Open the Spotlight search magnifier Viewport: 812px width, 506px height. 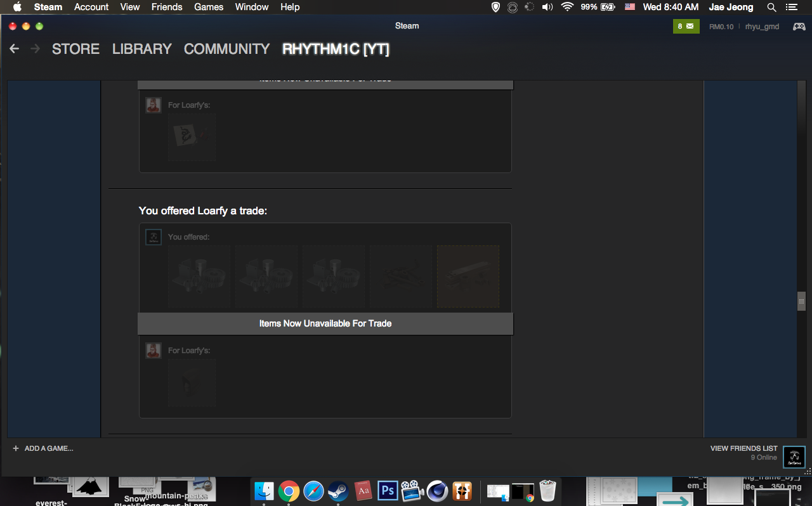tap(771, 7)
